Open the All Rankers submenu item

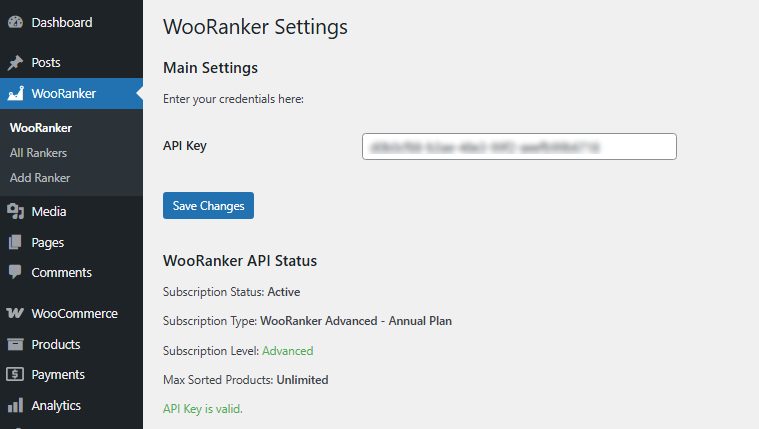click(38, 153)
